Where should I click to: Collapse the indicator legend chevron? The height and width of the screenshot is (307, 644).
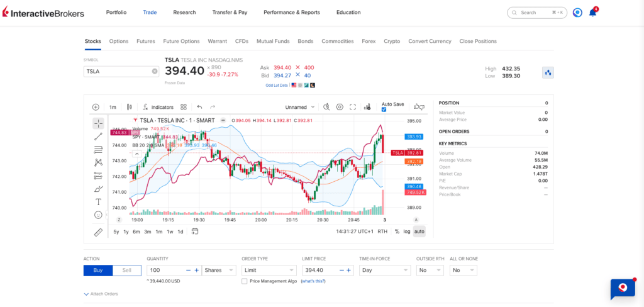pyautogui.click(x=137, y=153)
